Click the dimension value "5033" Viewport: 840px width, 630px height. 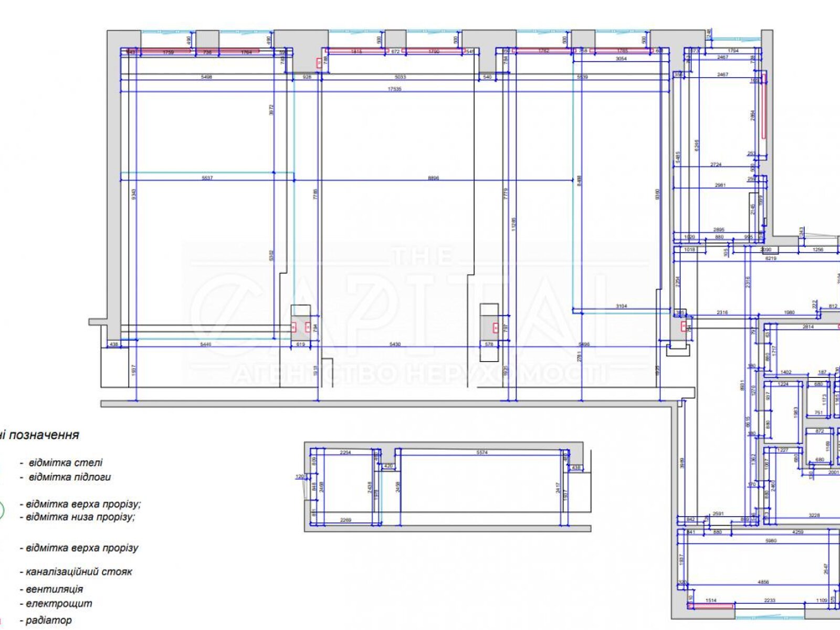pyautogui.click(x=400, y=77)
